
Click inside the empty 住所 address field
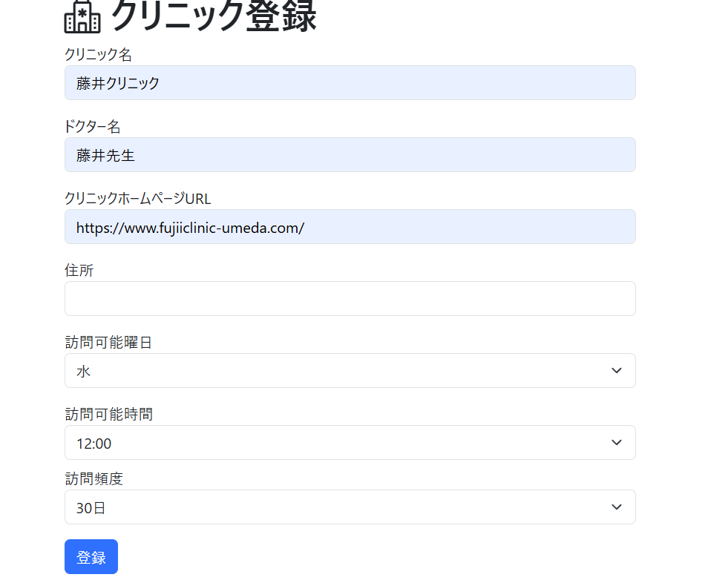pyautogui.click(x=350, y=298)
